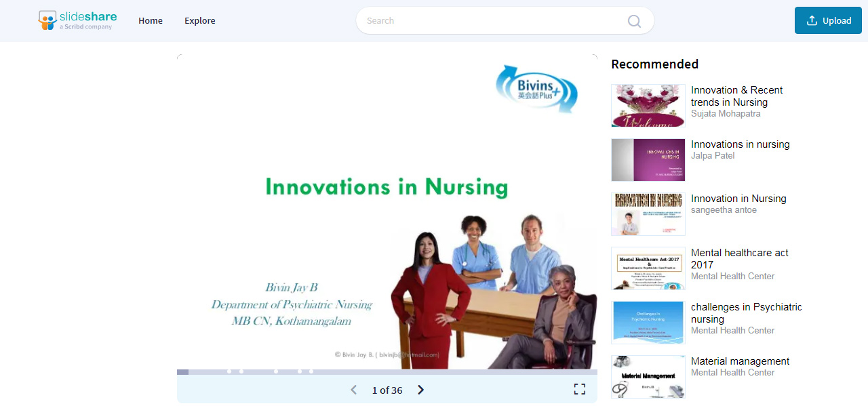
Task: Open "Material management" title link
Action: pyautogui.click(x=741, y=361)
